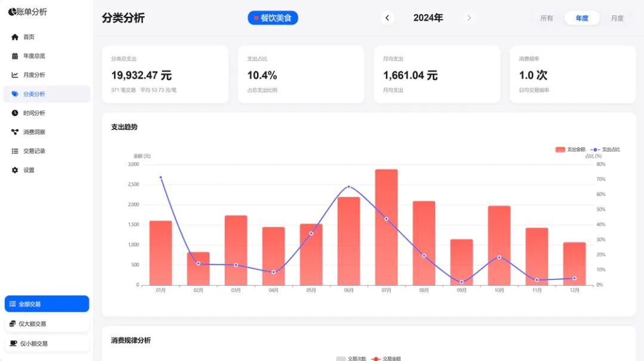Navigate to 年度总览

47,56
